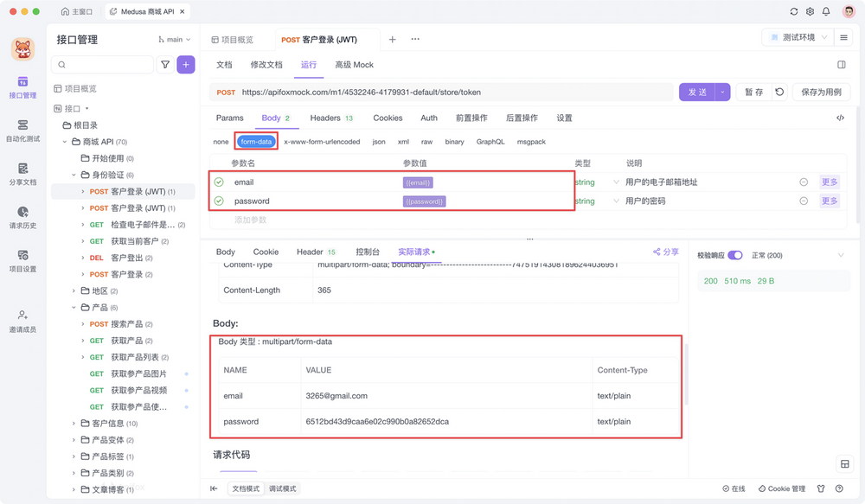Uncheck the email parameter checkbox
This screenshot has height=504, width=865.
(x=219, y=182)
